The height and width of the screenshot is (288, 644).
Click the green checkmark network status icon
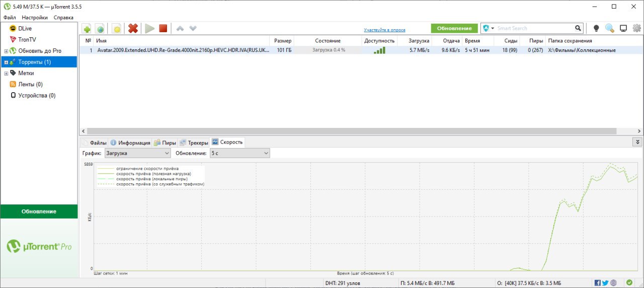click(x=629, y=283)
